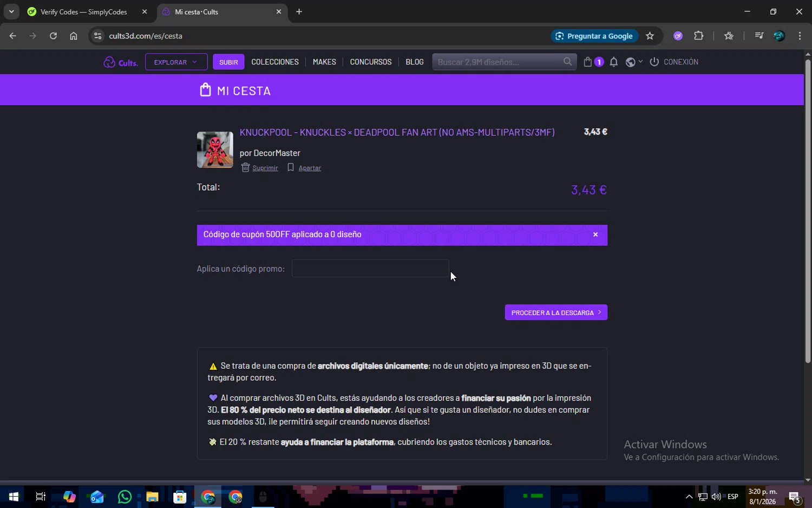Click PROCEDER A LA DESCARGA button
This screenshot has height=508, width=812.
click(556, 312)
